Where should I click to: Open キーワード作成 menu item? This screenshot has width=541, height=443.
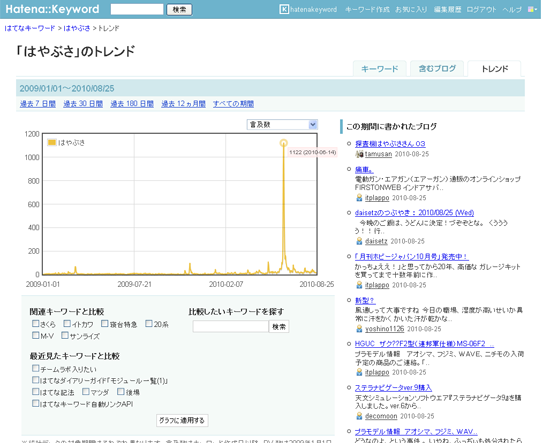[367, 10]
